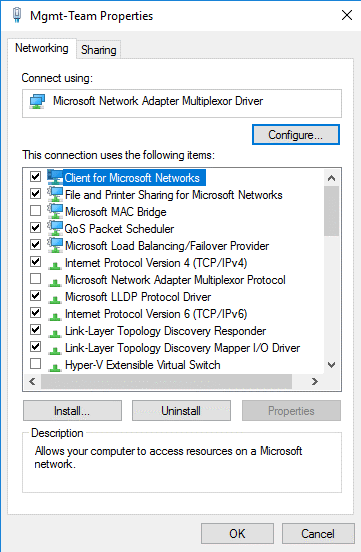Image resolution: width=361 pixels, height=552 pixels.
Task: Click the Mgmt-Team Properties title bar icon
Action: tap(17, 15)
